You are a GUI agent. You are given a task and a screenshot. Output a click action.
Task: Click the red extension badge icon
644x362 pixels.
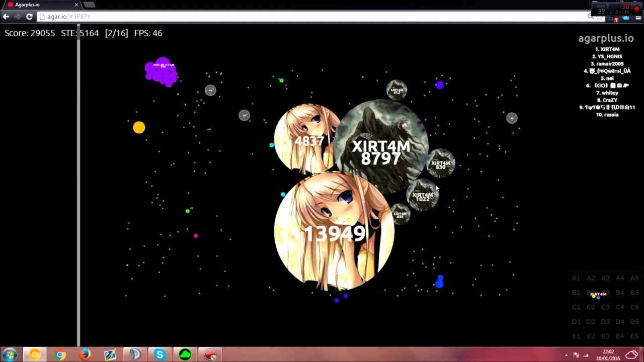click(616, 19)
